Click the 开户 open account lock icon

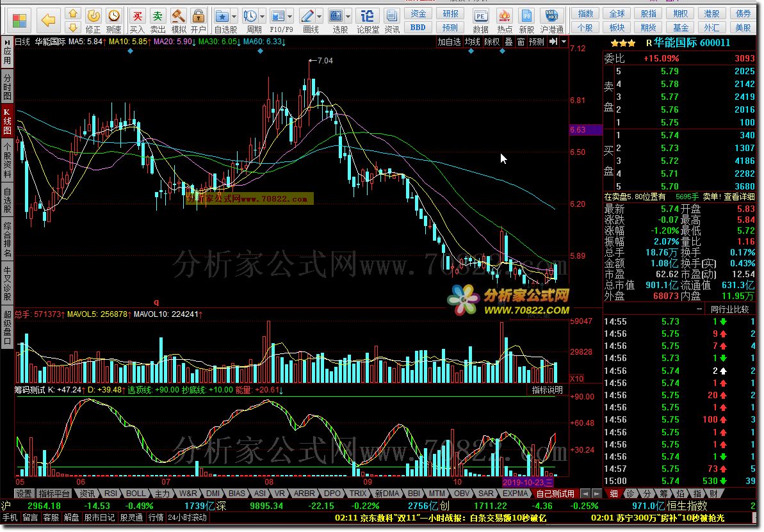coord(199,21)
